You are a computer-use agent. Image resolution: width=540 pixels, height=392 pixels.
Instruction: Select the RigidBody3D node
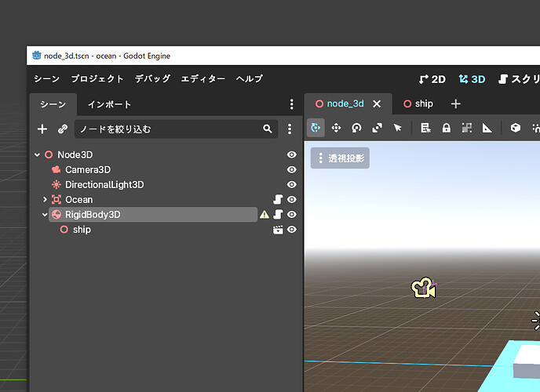pyautogui.click(x=153, y=215)
